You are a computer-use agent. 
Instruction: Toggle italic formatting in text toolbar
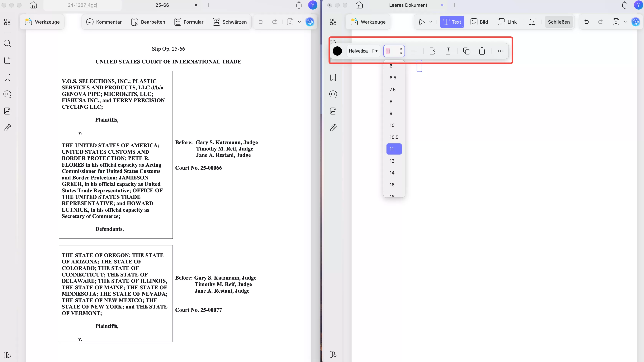[x=448, y=51]
